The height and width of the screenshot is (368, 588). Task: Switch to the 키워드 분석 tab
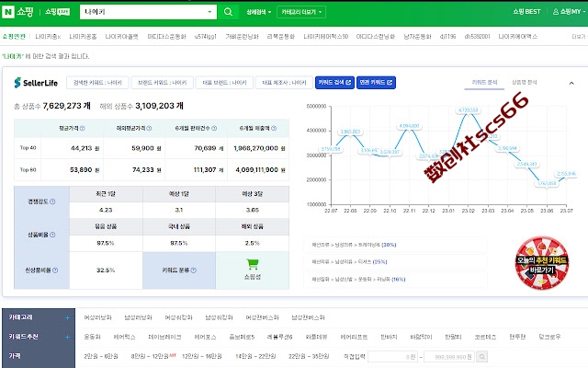tap(484, 82)
